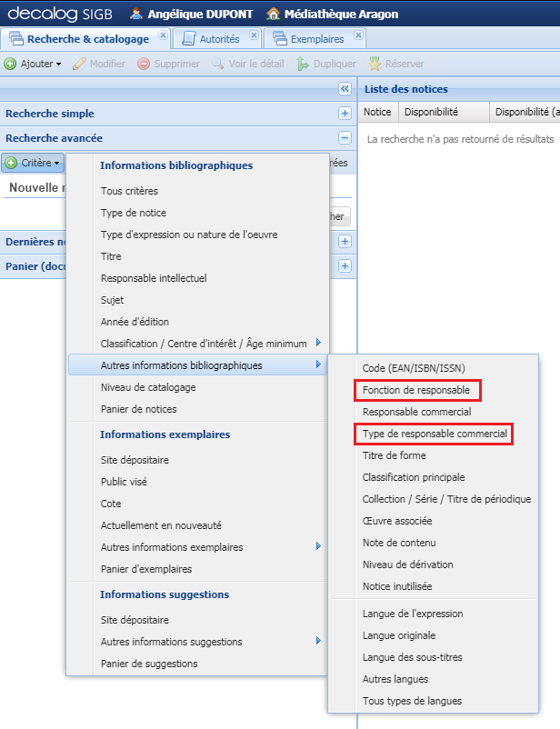560x729 pixels.
Task: Select the Recherche & catalogage tab
Action: 84,39
